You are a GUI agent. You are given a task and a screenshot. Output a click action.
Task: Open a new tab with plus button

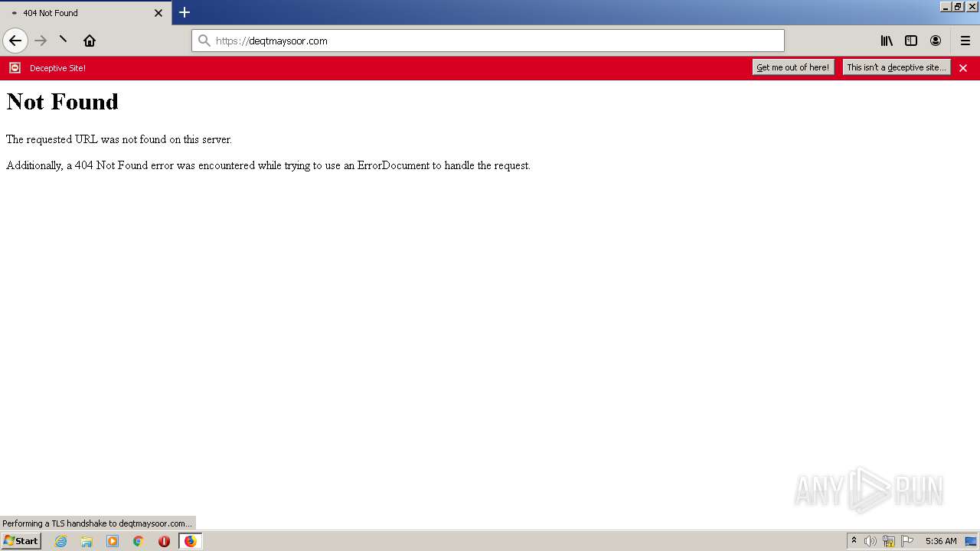click(x=185, y=12)
